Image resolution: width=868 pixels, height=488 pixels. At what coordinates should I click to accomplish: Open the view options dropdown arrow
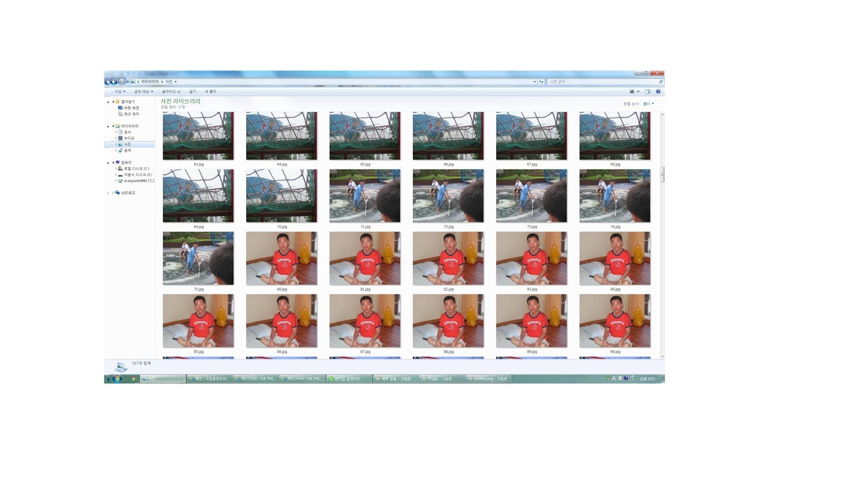[x=638, y=92]
